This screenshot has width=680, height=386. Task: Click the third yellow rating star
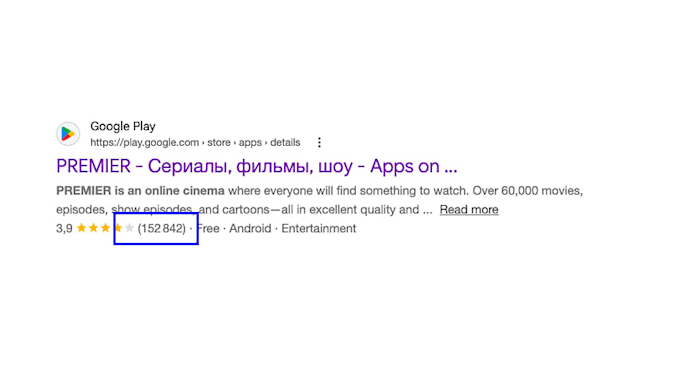click(105, 228)
